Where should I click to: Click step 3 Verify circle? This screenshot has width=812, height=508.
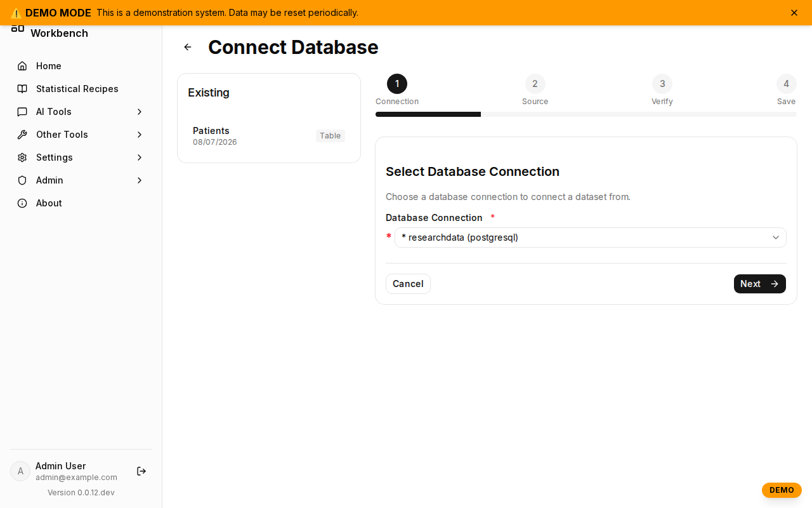pos(662,84)
